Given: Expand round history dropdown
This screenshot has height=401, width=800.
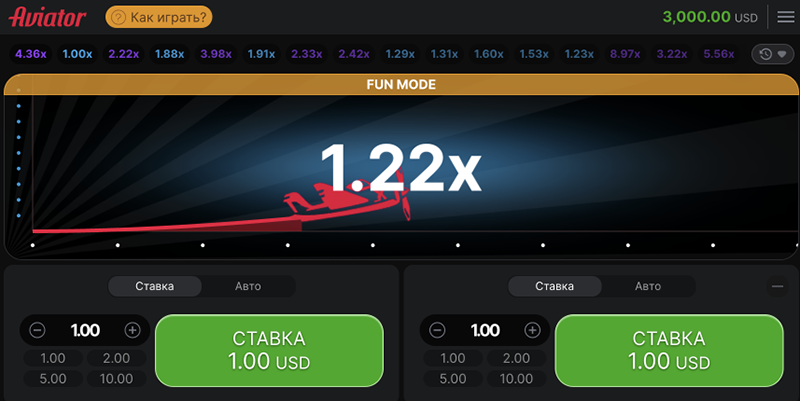Looking at the screenshot, I should click(772, 54).
